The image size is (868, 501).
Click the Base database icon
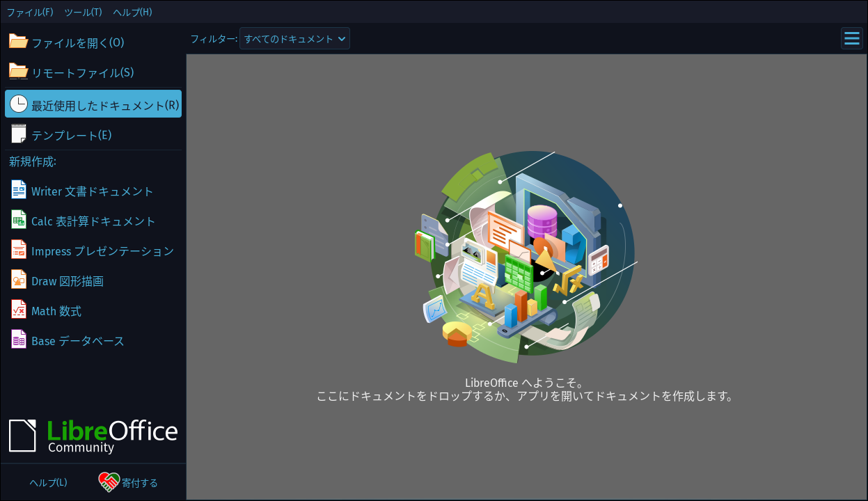(x=19, y=340)
